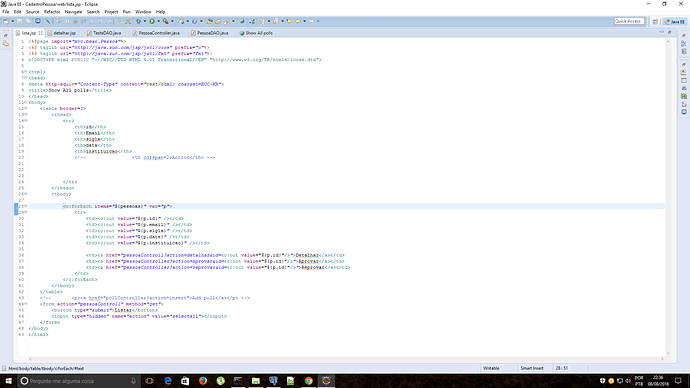Open the Navigate menu
Screen dimensions: 690x388
[73, 12]
